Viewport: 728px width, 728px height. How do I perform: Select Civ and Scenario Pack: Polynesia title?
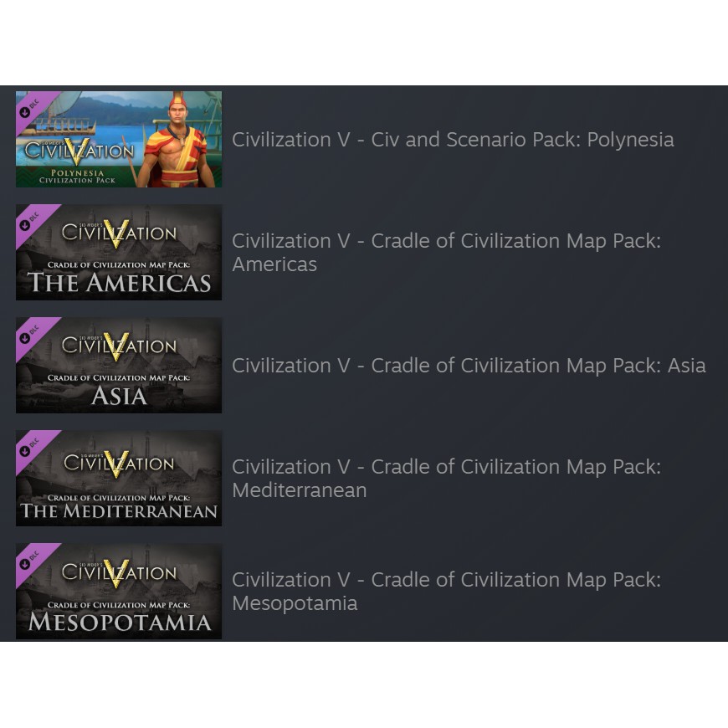(x=453, y=140)
